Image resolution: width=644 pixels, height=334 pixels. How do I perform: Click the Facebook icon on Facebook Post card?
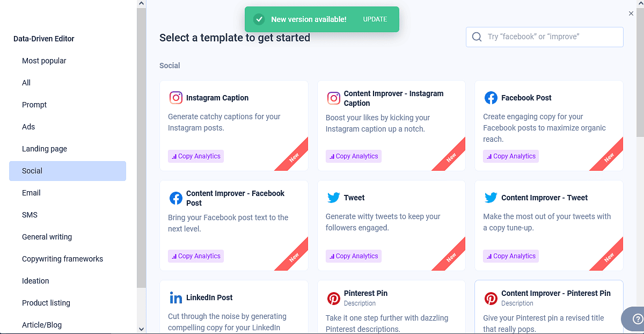(491, 98)
